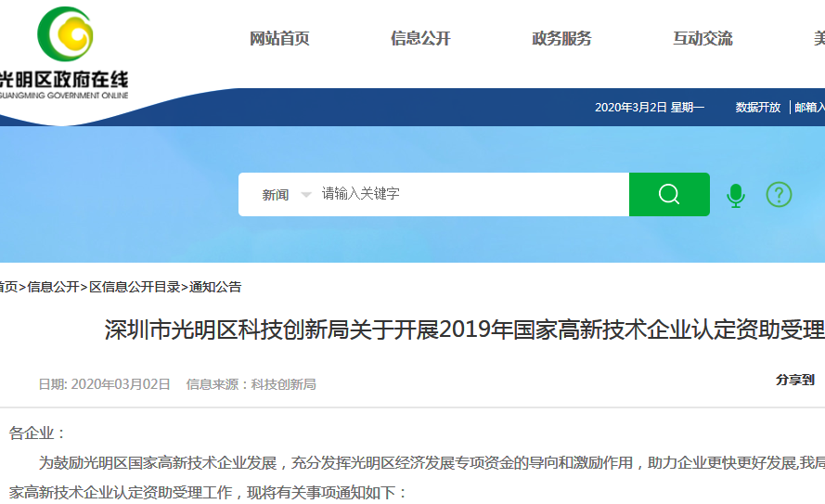Click the gray arrow beside 新闻
Screen dimensions: 825x504
(x=306, y=195)
